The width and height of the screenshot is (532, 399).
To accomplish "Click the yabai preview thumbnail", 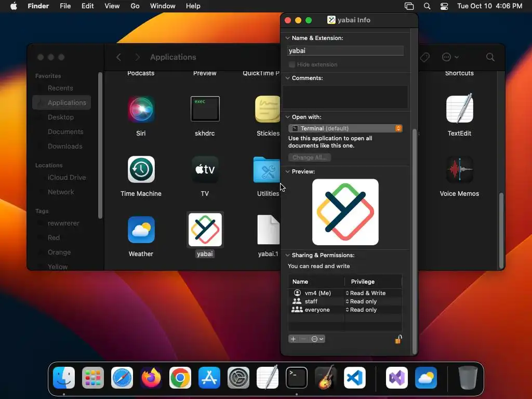I will tap(345, 212).
